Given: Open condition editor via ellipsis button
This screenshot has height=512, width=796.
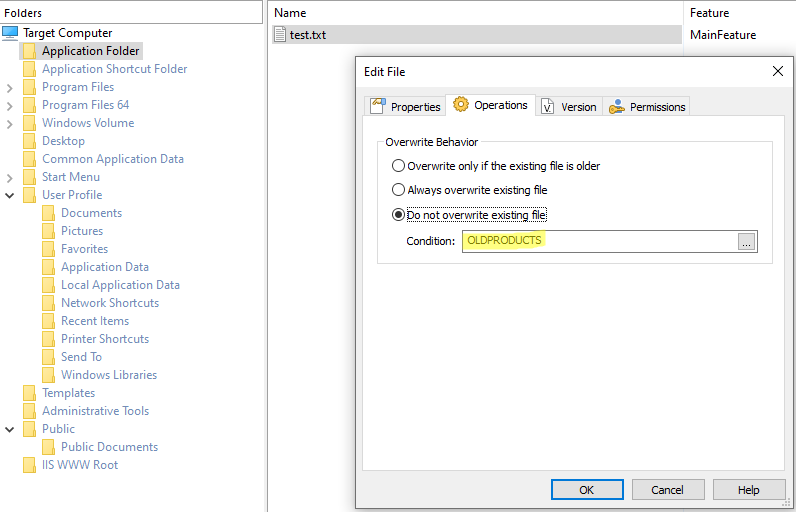Looking at the screenshot, I should tap(746, 242).
